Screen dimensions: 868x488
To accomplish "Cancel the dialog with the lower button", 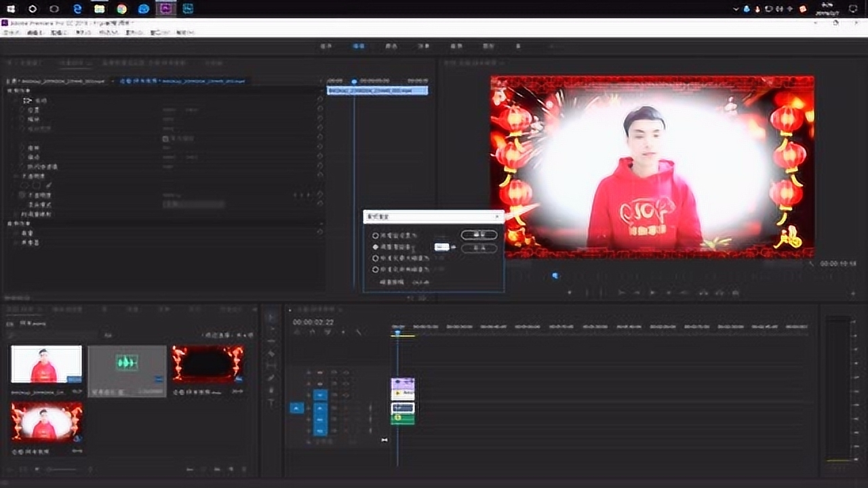I will [479, 248].
